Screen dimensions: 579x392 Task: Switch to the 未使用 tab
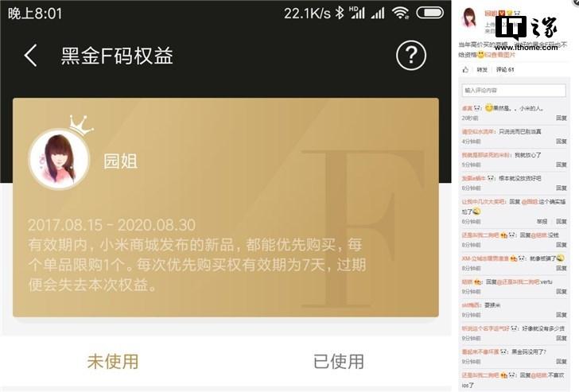(x=113, y=361)
